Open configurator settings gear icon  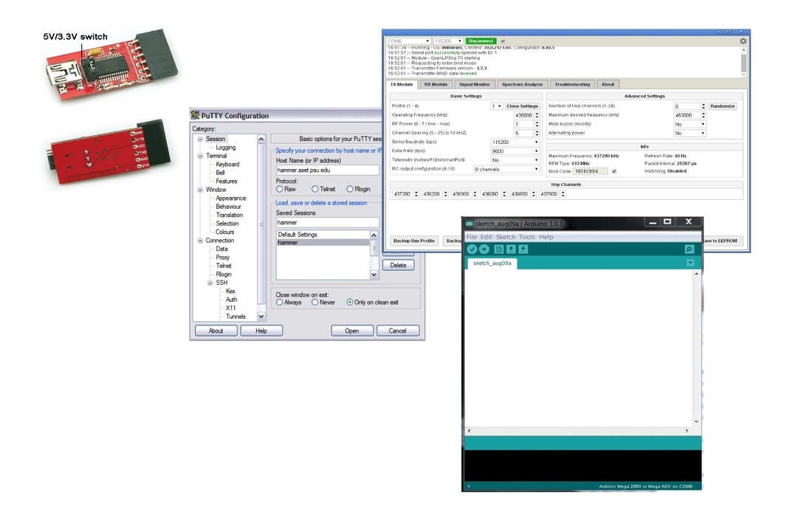pos(743,41)
